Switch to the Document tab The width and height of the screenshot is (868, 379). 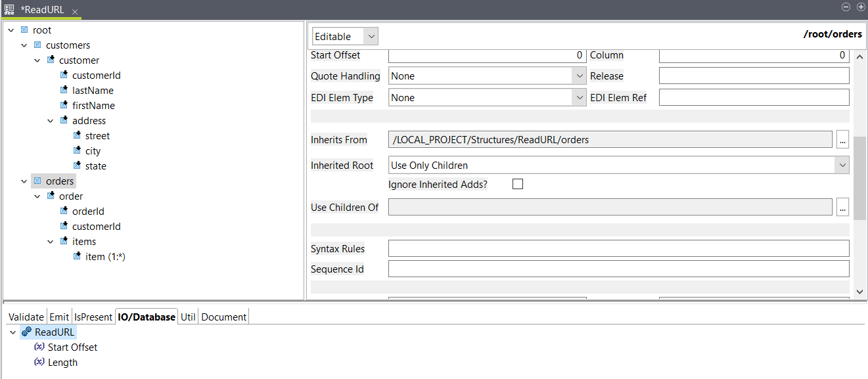pyautogui.click(x=223, y=317)
